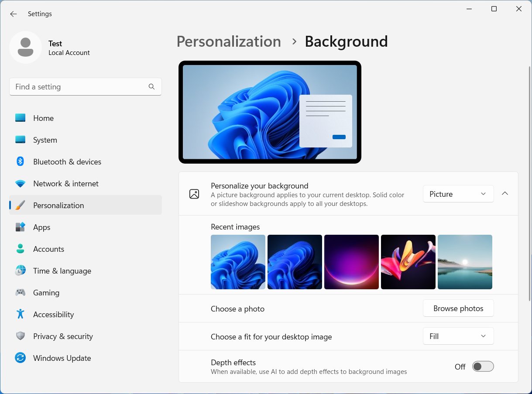
Task: Select the sunrise over water recent image
Action: click(464, 262)
